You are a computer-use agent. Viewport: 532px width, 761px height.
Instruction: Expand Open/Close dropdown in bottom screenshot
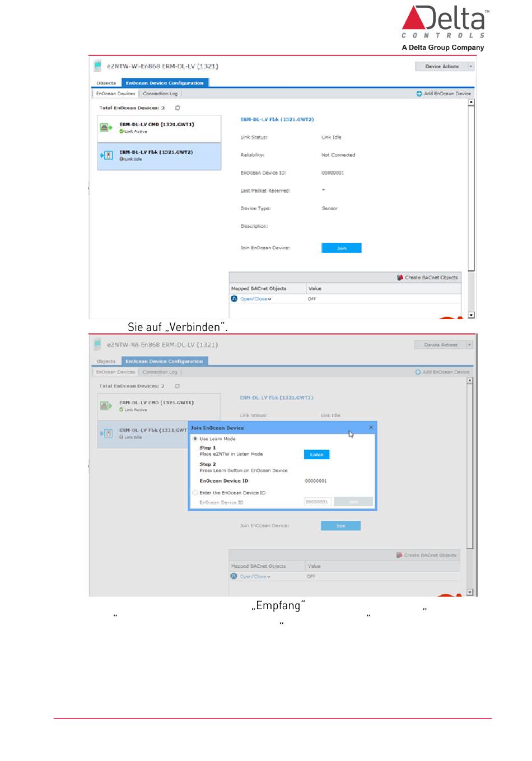(269, 577)
